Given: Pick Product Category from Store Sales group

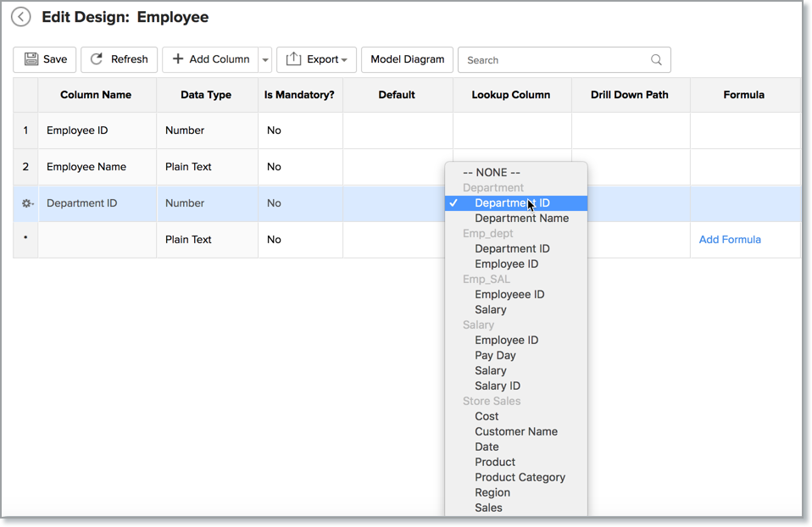Looking at the screenshot, I should 520,478.
